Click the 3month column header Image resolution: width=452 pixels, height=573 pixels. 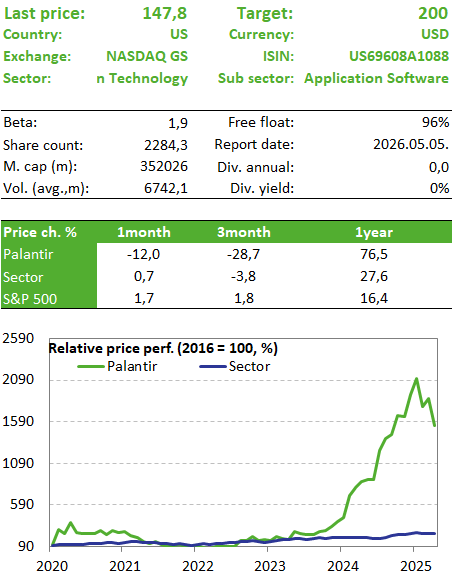point(244,232)
